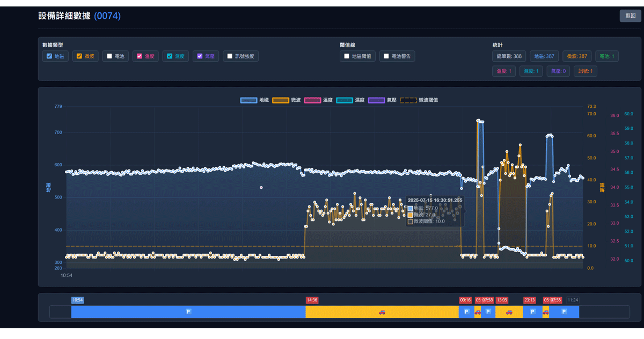Image resolution: width=644 pixels, height=339 pixels.
Task: Select the 14:36 timeline marker
Action: (x=312, y=300)
